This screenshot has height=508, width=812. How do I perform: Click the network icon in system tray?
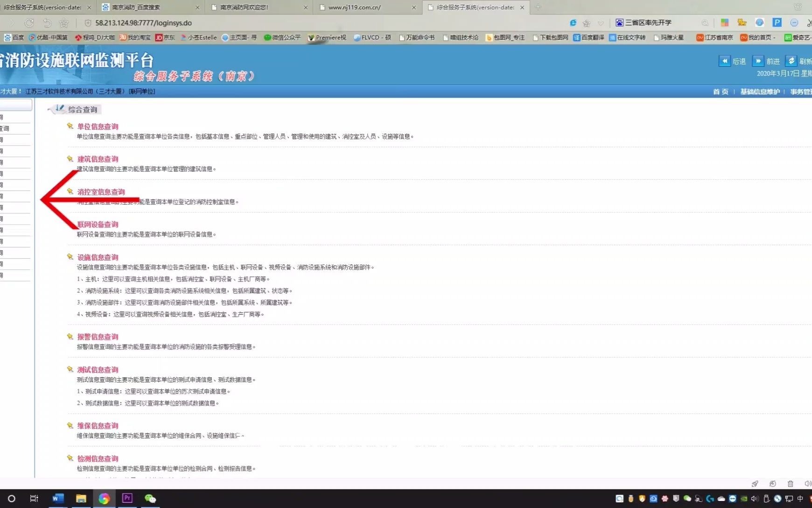[x=789, y=499]
